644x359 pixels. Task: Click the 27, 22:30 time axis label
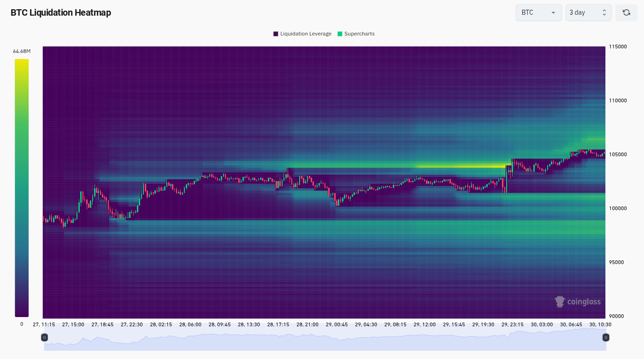tap(132, 324)
